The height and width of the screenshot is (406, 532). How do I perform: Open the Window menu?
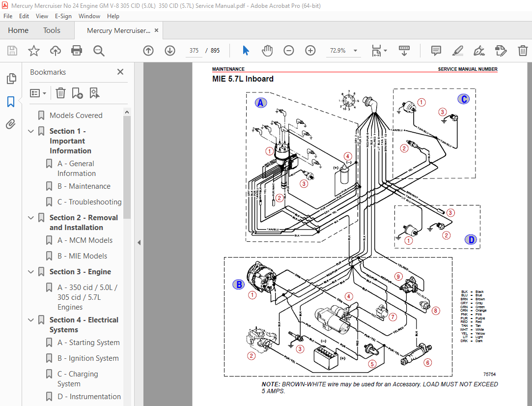click(89, 16)
